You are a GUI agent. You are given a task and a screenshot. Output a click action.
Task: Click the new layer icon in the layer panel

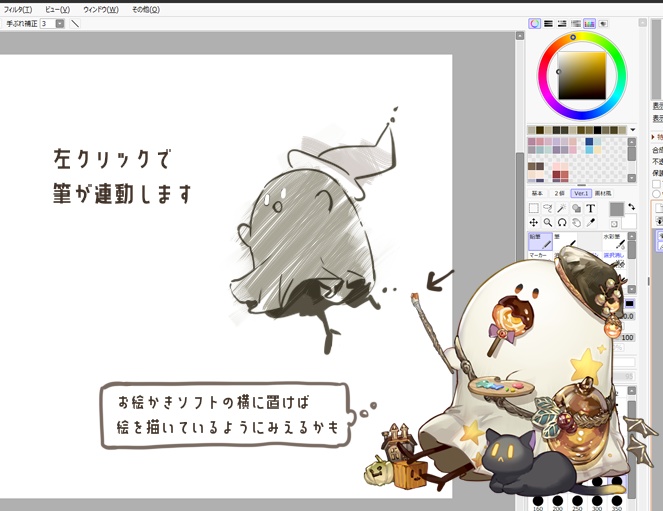pos(658,208)
